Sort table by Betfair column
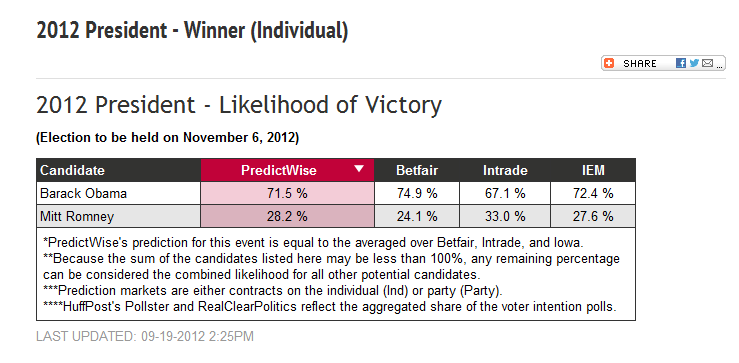Screen dimensions: 739x363 pyautogui.click(x=417, y=170)
